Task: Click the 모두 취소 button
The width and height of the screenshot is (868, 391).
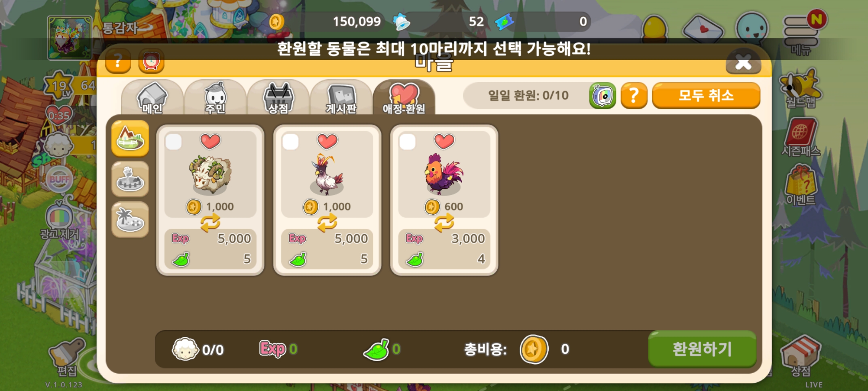Action: click(706, 96)
